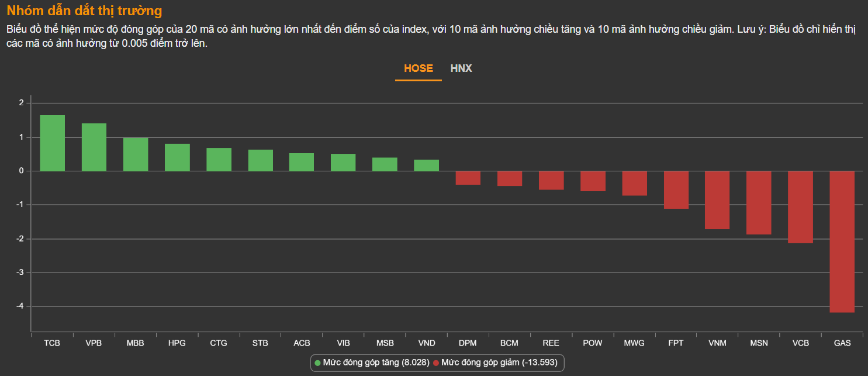Screen dimensions: 868x376
Task: Click the GAS label on x-axis
Action: pyautogui.click(x=842, y=343)
